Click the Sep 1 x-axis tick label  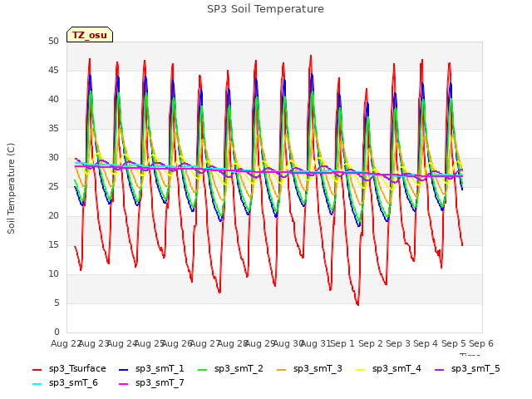click(342, 343)
